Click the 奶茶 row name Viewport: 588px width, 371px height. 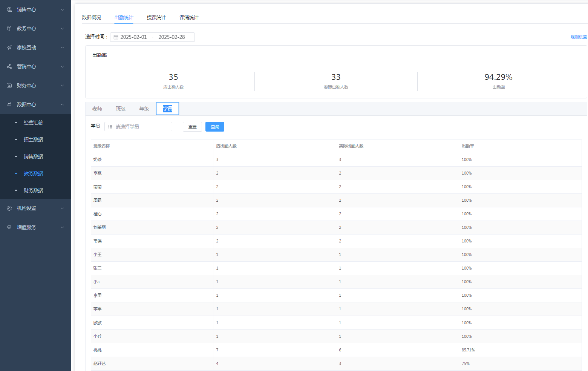[98, 159]
